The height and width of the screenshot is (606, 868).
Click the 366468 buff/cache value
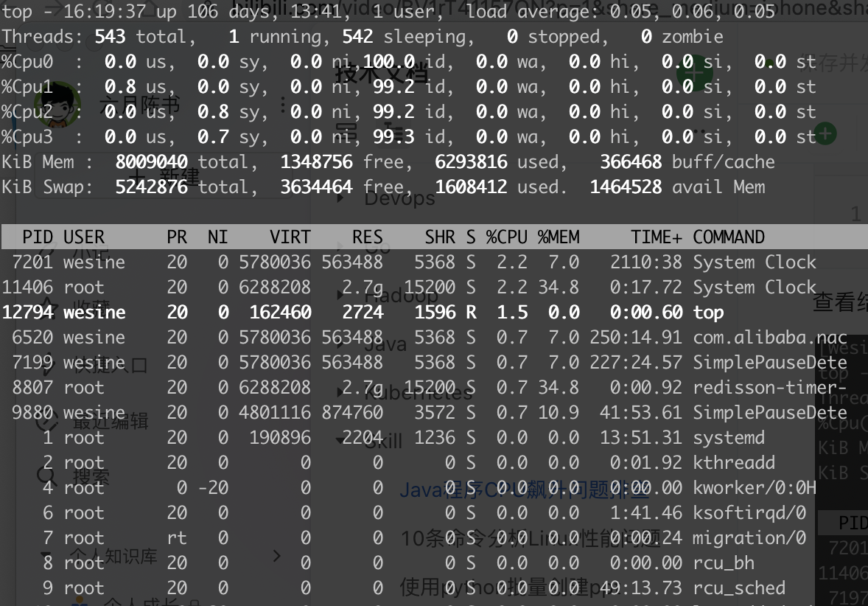[631, 161]
